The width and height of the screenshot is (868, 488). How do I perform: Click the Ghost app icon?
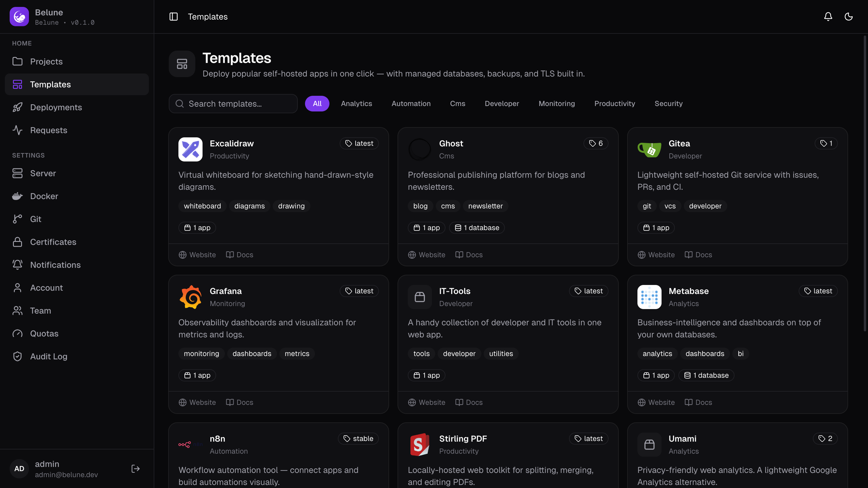click(420, 149)
